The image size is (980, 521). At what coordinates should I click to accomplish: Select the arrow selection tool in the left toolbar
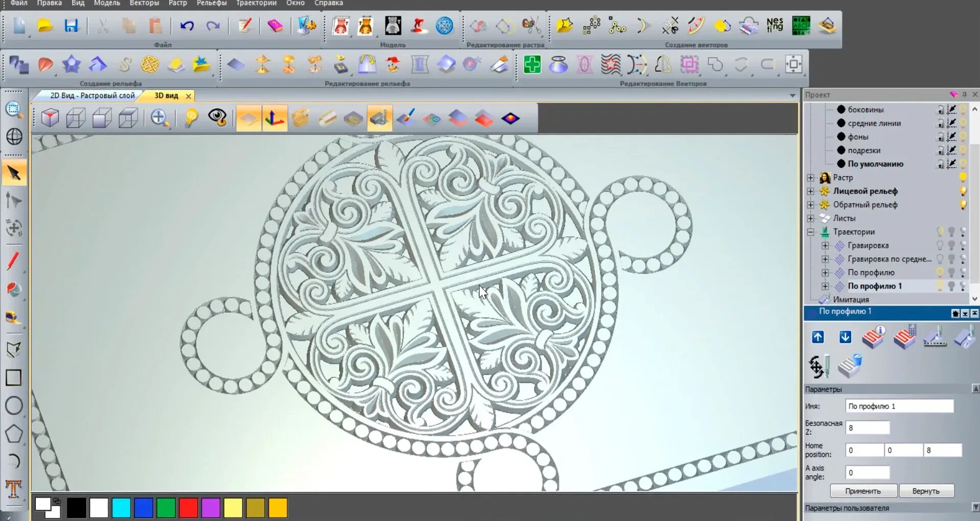(x=14, y=174)
